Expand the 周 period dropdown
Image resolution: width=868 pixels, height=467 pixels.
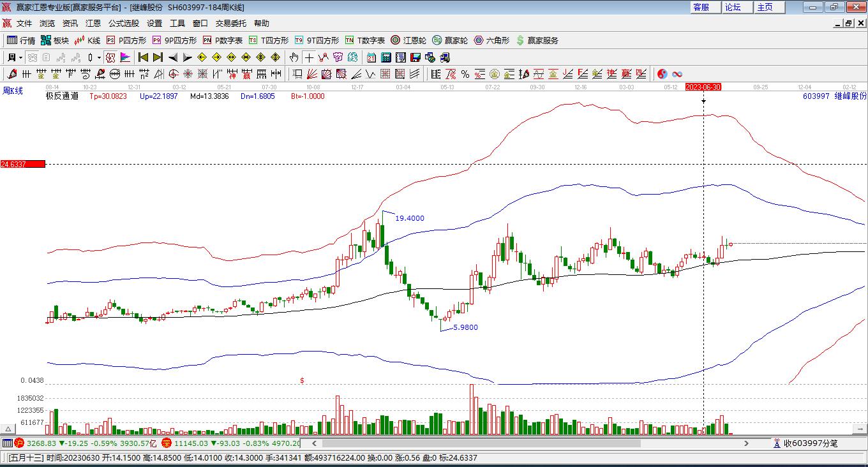(15, 57)
